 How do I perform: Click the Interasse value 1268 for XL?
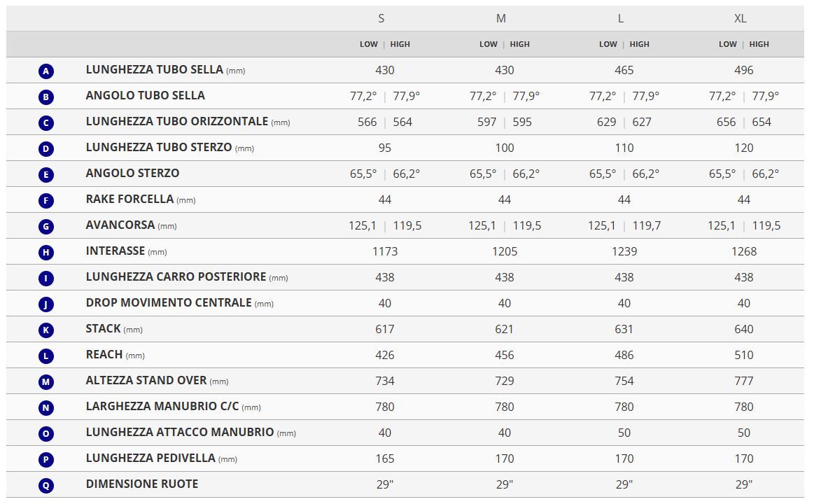coord(743,251)
